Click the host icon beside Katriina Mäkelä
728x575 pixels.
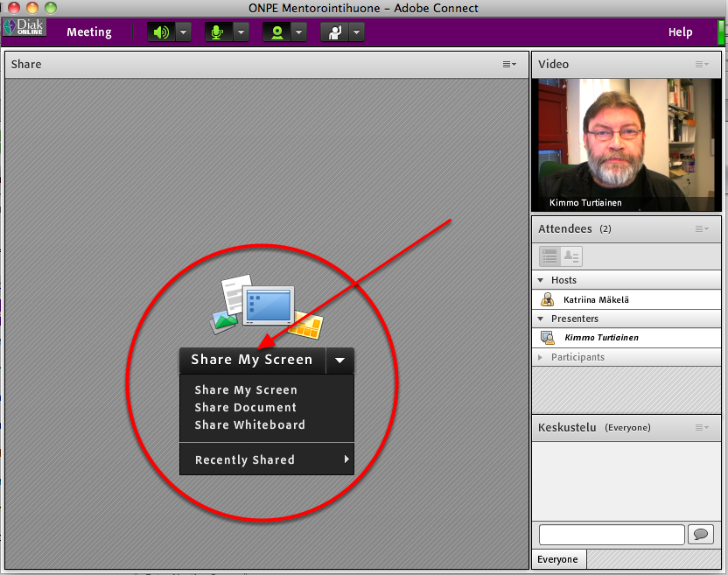click(x=548, y=300)
